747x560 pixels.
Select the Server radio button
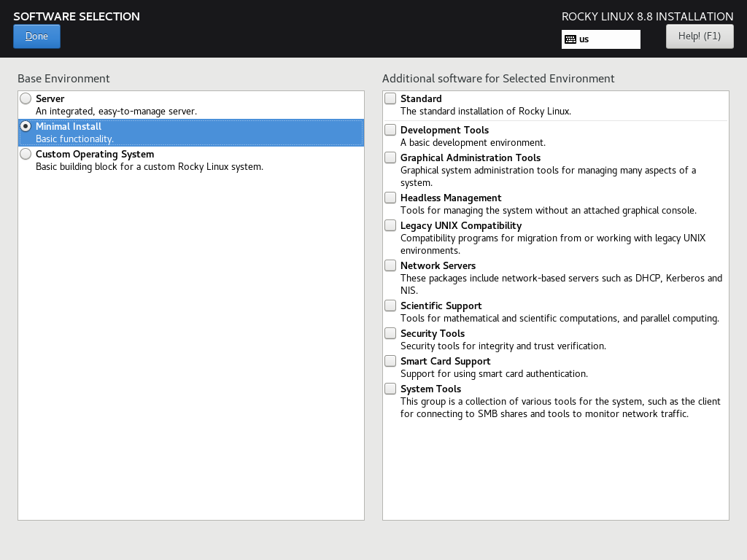coord(26,98)
